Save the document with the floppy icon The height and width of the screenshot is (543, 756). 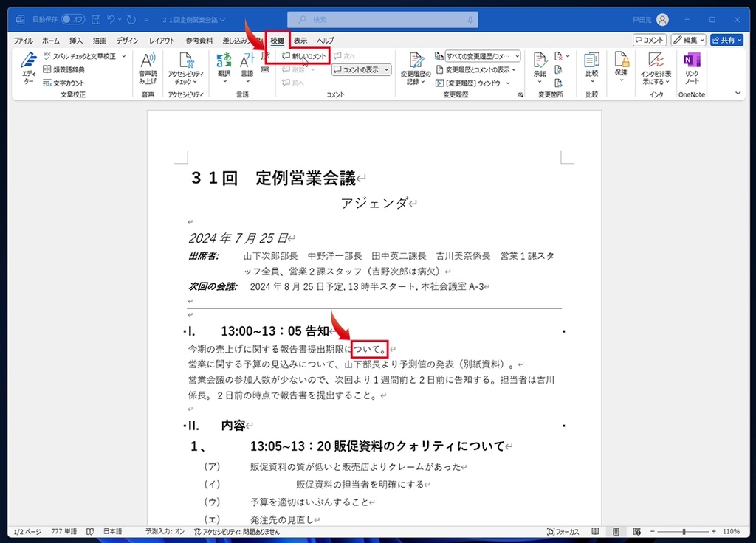(x=96, y=20)
